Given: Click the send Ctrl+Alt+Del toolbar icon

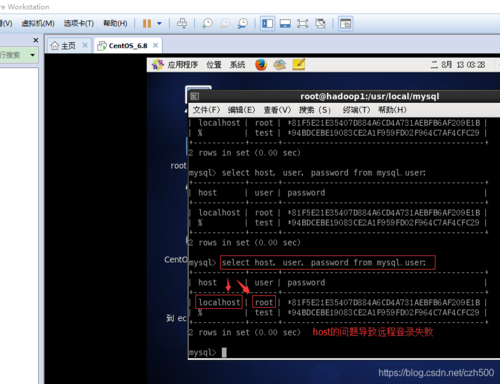Looking at the screenshot, I should point(182,23).
